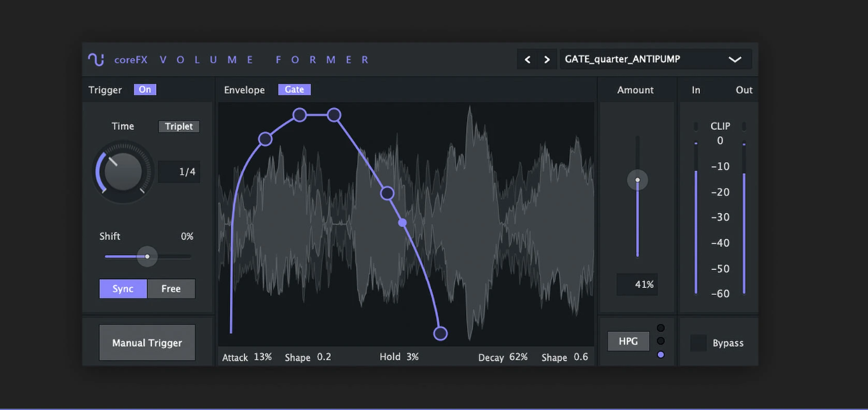This screenshot has height=410, width=868.
Task: Click the In level meter bar
Action: click(696, 232)
